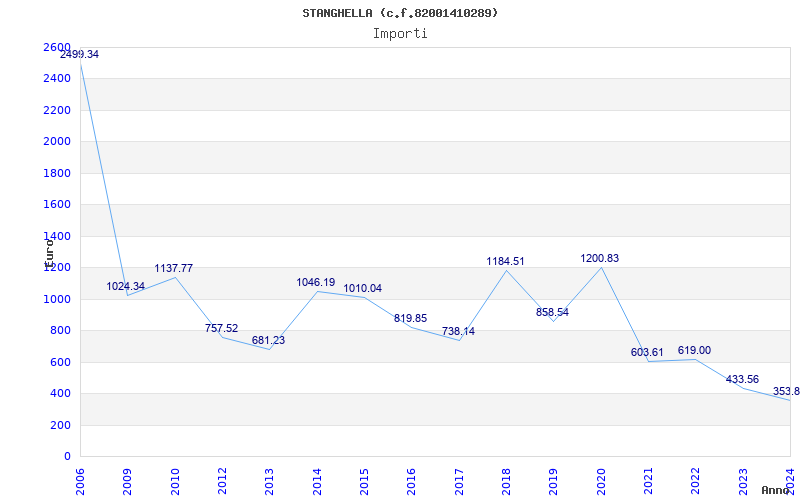The height and width of the screenshot is (500, 800).
Task: Click the Importi subtitle
Action: 400,34
